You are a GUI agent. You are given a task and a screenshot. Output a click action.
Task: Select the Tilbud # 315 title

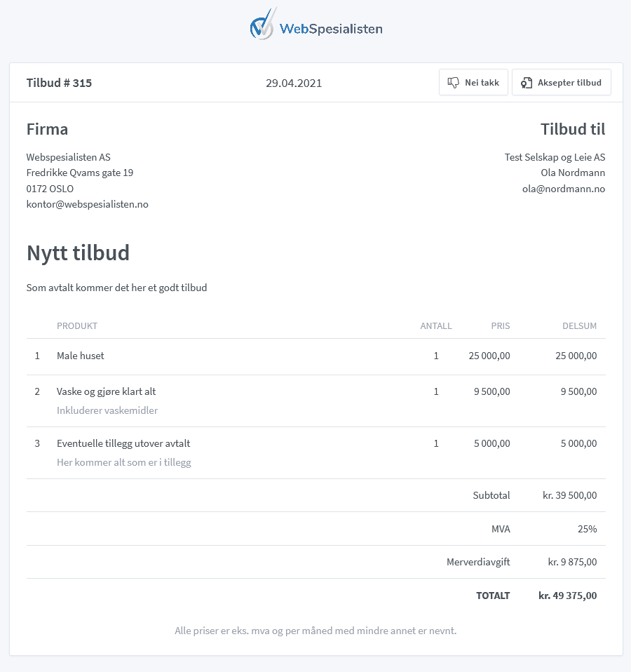[59, 83]
